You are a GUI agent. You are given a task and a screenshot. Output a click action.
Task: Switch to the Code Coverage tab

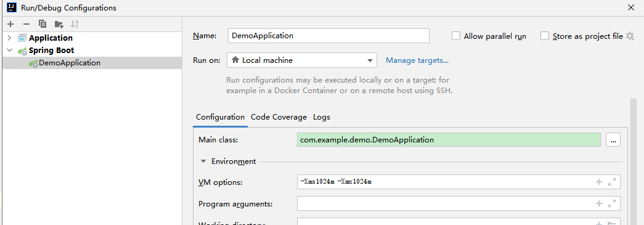279,117
